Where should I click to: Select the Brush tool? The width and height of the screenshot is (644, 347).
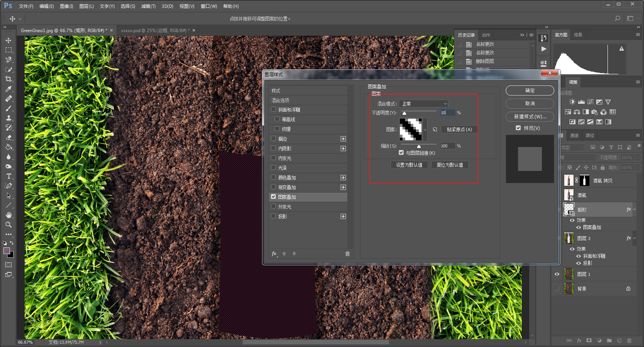coord(8,108)
